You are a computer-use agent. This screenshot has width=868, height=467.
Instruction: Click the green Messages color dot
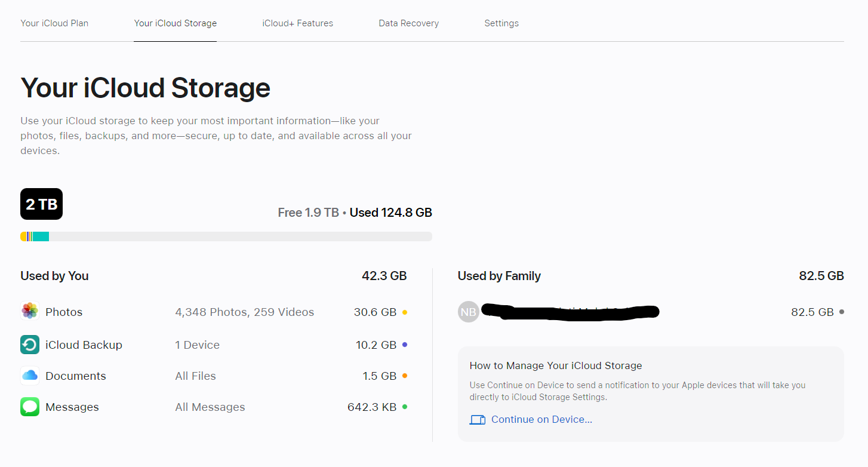405,407
